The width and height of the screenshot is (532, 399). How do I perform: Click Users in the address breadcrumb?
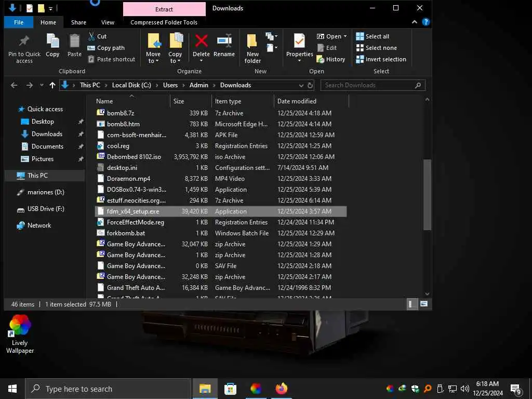tap(170, 85)
